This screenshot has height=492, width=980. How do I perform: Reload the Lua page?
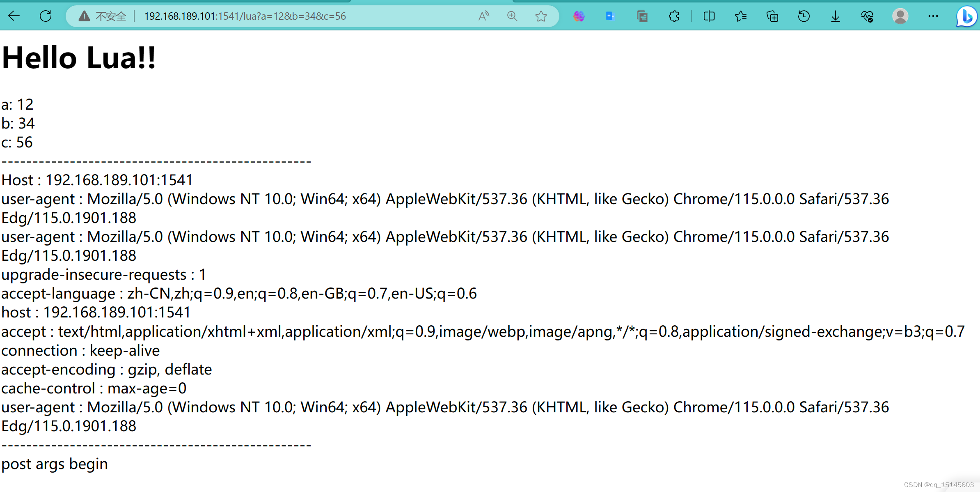(46, 16)
